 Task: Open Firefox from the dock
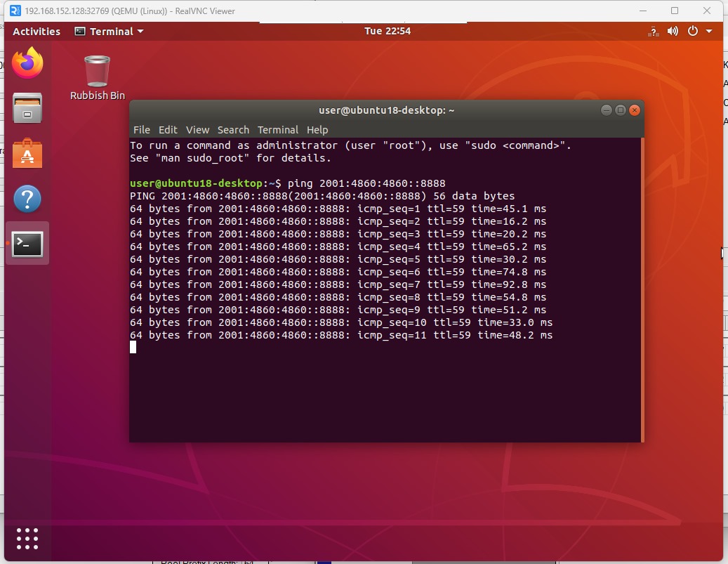(x=27, y=64)
